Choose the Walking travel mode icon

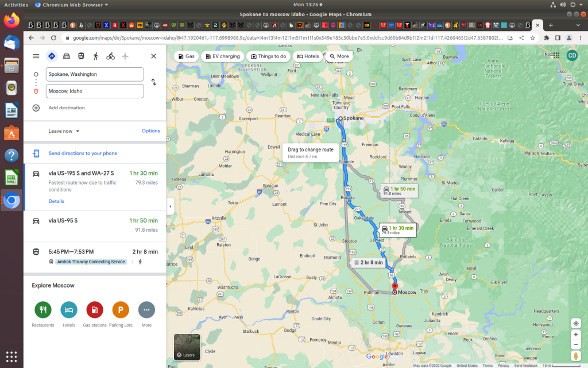(x=95, y=56)
